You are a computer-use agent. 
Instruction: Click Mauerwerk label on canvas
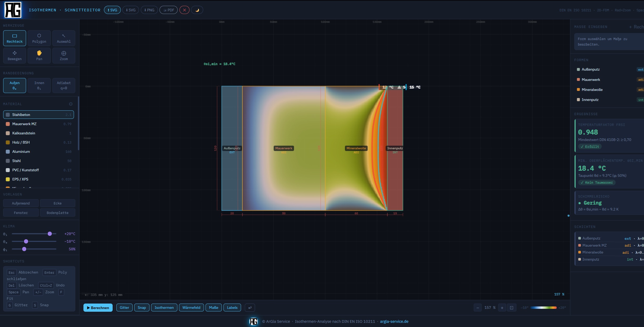click(284, 148)
